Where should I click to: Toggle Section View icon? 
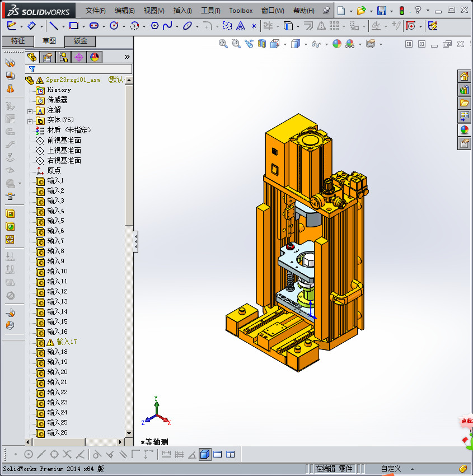point(262,44)
